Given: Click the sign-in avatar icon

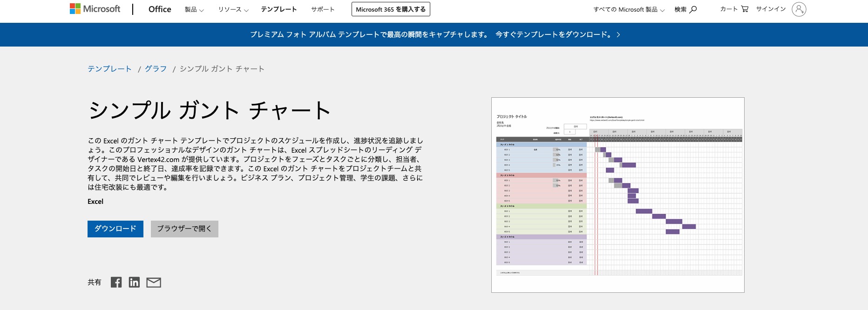Looking at the screenshot, I should click(x=799, y=9).
